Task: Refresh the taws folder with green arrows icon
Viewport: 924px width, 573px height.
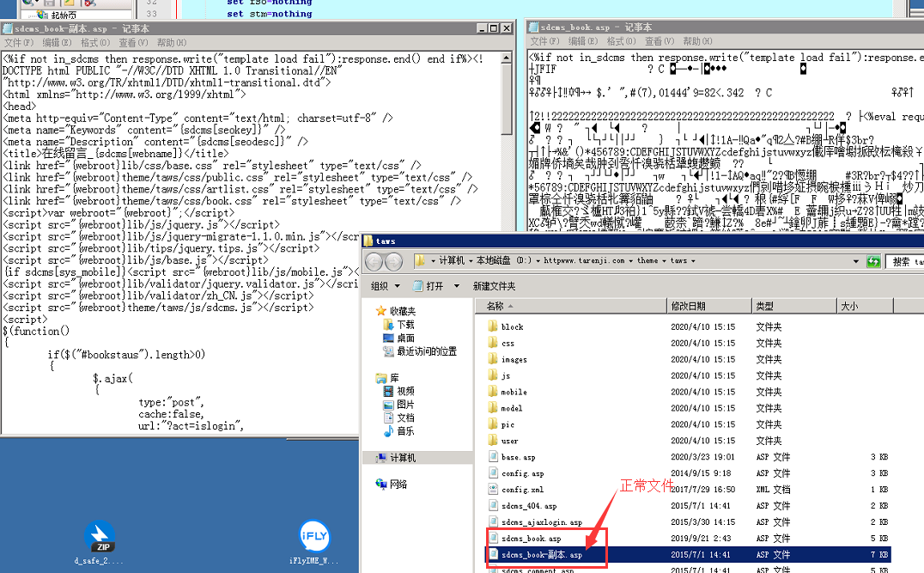Action: click(873, 261)
